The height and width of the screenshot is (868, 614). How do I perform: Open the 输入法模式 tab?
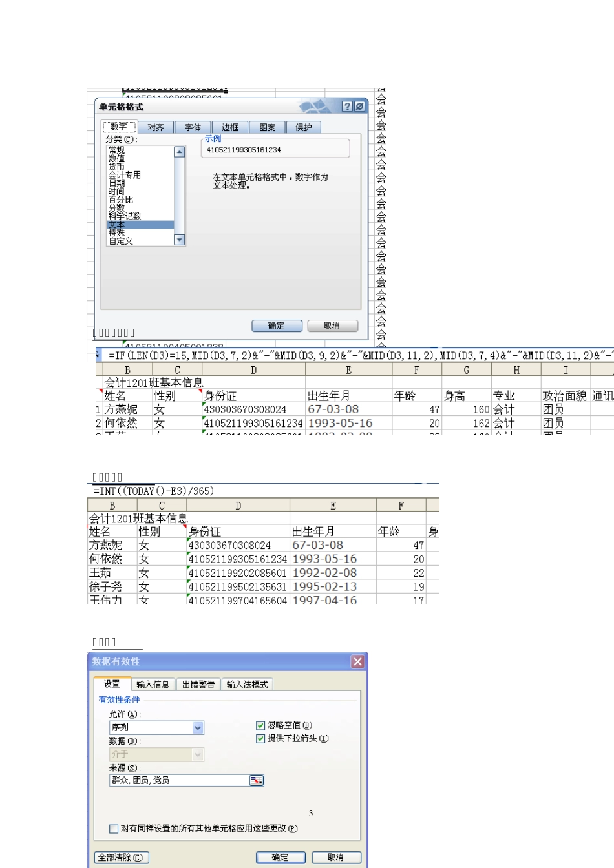point(248,685)
